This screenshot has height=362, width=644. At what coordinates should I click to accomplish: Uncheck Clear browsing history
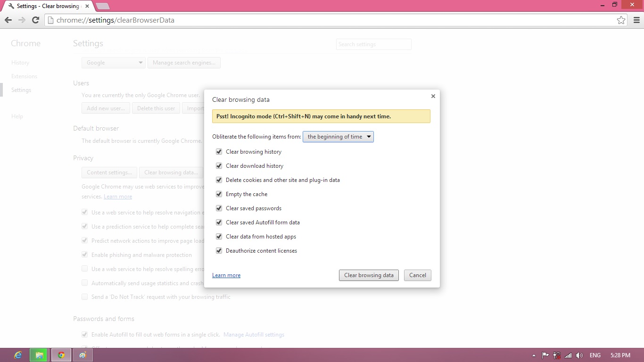[x=219, y=152]
